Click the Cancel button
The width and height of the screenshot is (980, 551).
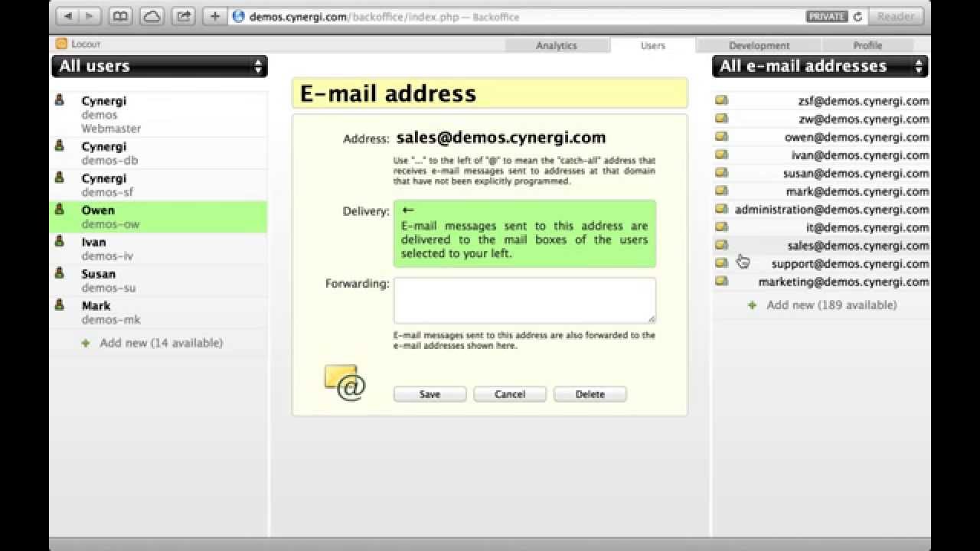point(510,394)
